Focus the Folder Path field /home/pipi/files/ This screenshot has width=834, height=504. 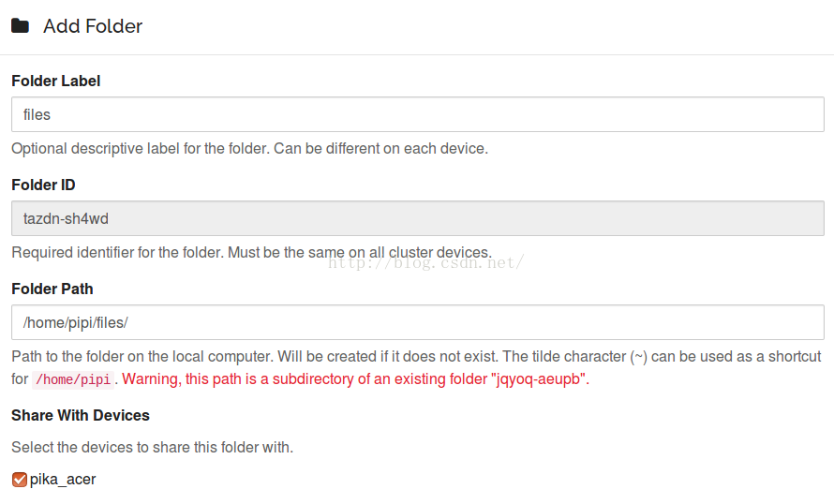(418, 322)
